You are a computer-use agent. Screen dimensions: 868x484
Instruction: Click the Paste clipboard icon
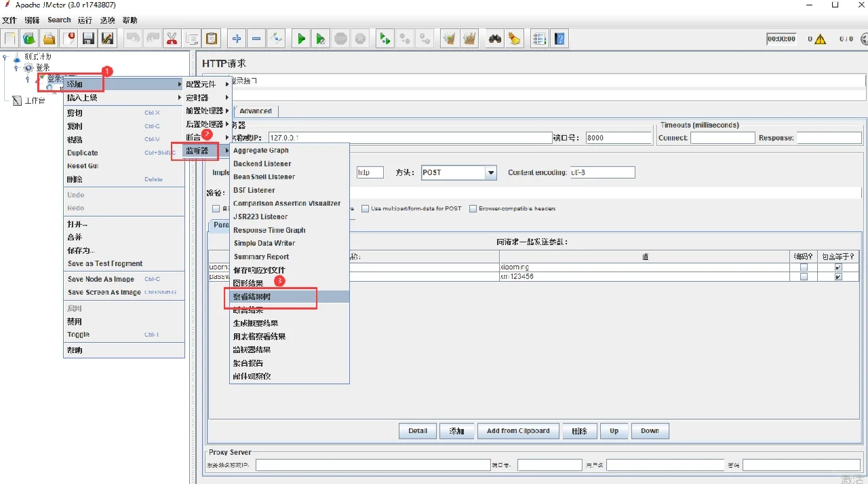[212, 39]
